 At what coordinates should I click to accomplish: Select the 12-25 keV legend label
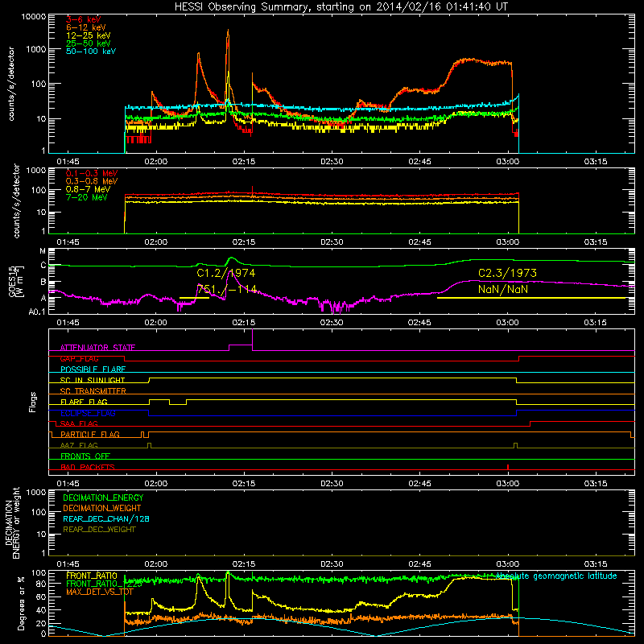(x=88, y=35)
